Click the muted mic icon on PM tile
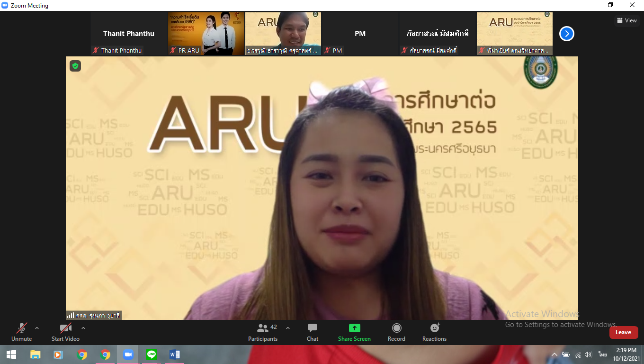This screenshot has width=644, height=364. click(327, 50)
